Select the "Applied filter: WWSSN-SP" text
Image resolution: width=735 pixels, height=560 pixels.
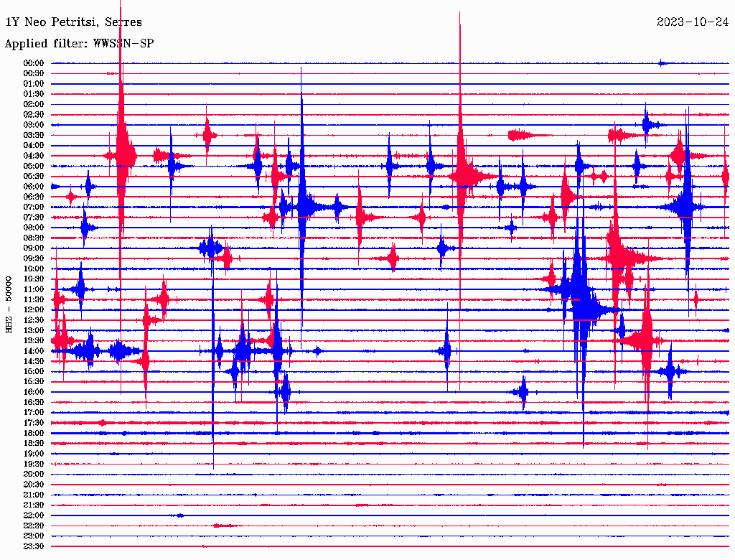[x=79, y=44]
